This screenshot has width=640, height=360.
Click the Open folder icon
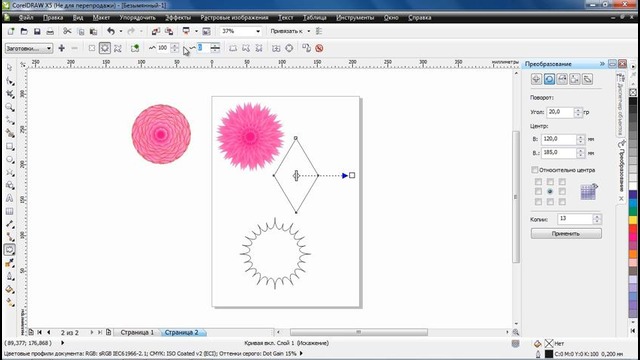(24, 31)
